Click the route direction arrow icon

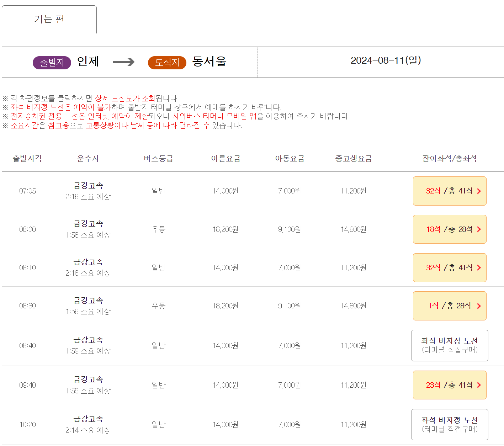(123, 62)
